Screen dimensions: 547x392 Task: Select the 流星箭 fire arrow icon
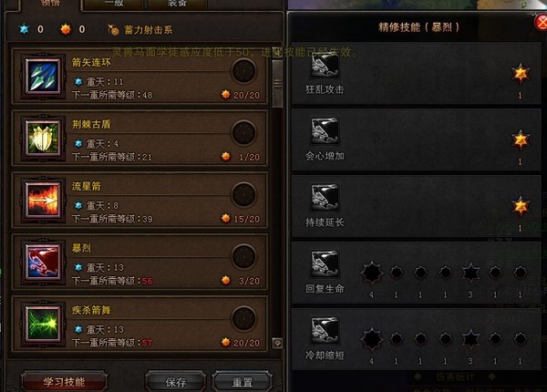[43, 201]
